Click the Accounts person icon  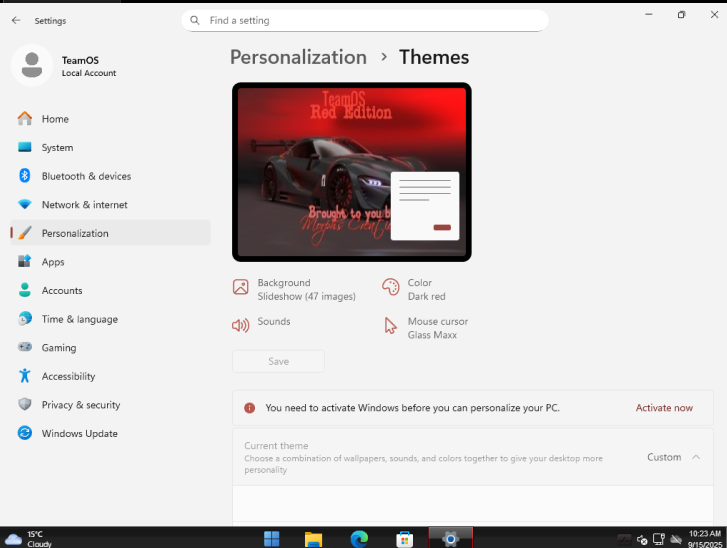25,290
